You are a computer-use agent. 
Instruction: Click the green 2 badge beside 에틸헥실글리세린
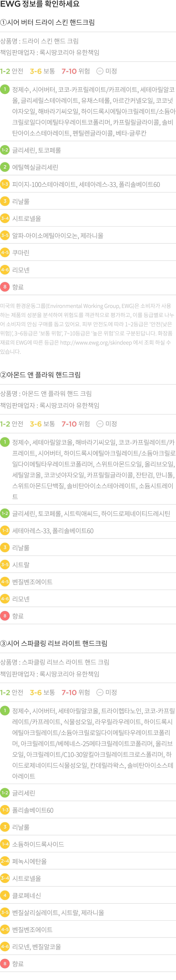coord(5,167)
